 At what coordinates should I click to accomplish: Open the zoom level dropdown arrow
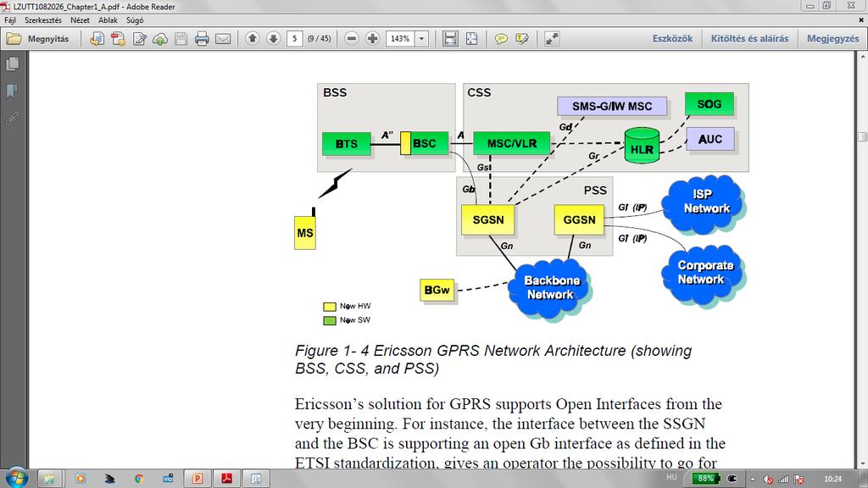click(422, 39)
